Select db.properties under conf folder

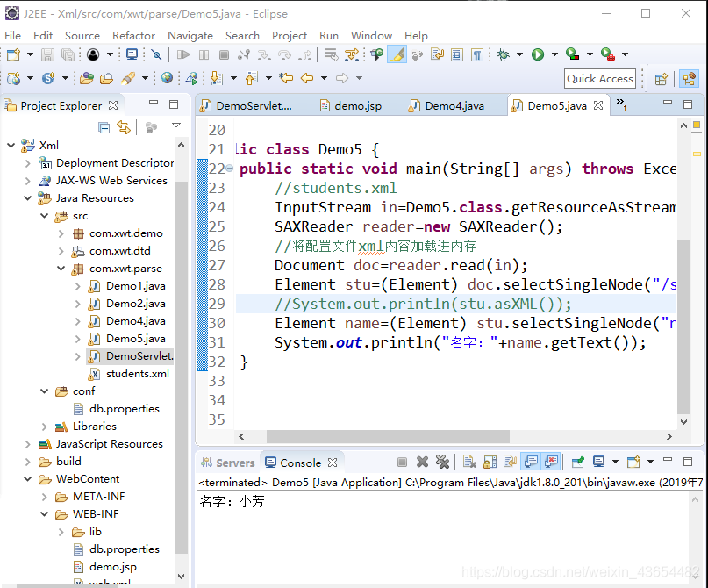tap(125, 409)
